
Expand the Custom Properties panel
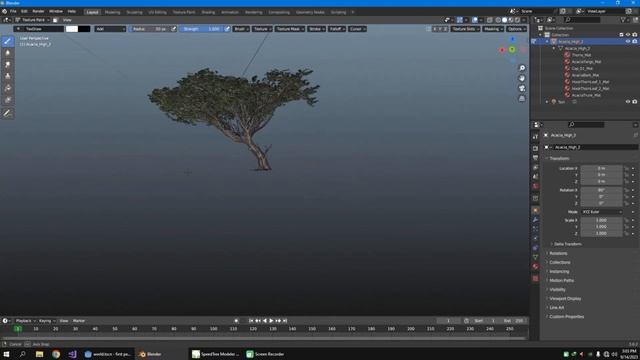(x=566, y=317)
